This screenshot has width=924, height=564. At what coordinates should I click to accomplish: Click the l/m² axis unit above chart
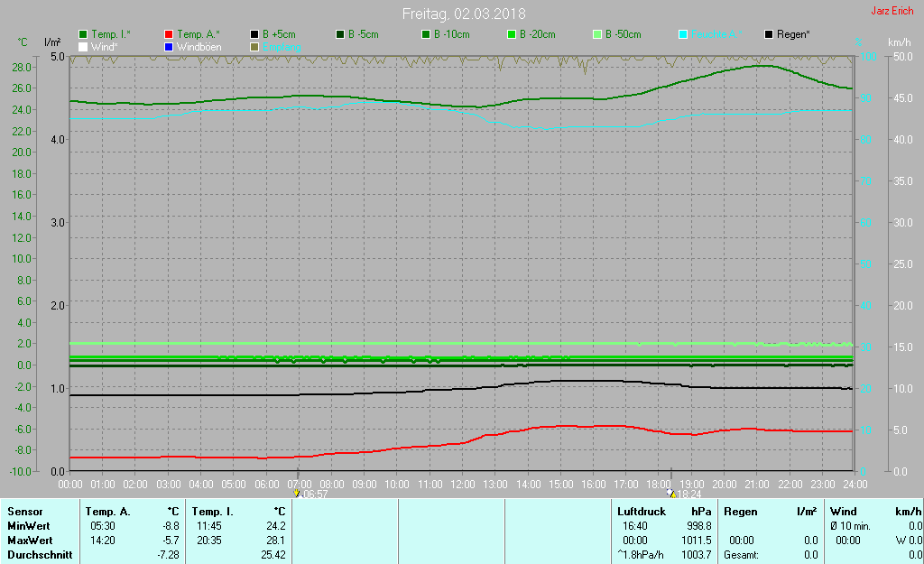point(52,42)
